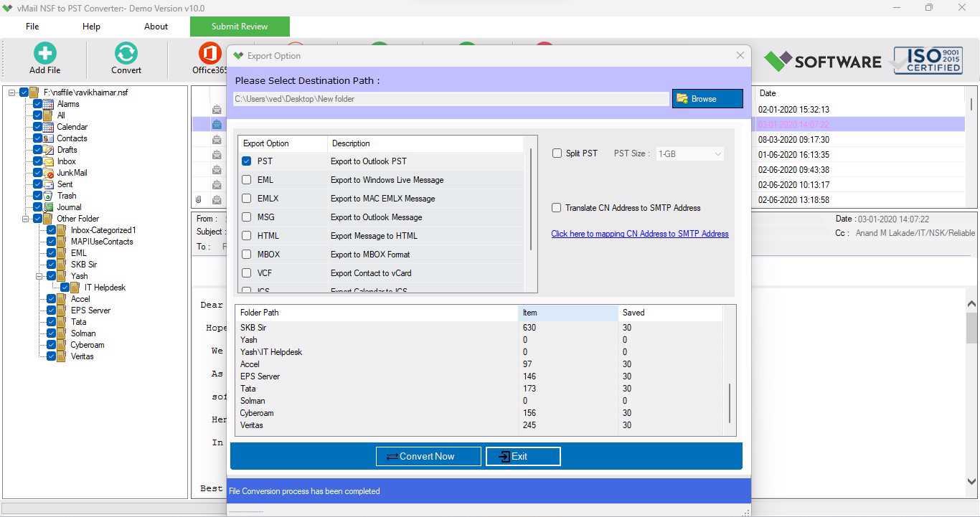This screenshot has height=517, width=980.
Task: Click the Tata row in folder path table
Action: pyautogui.click(x=479, y=389)
